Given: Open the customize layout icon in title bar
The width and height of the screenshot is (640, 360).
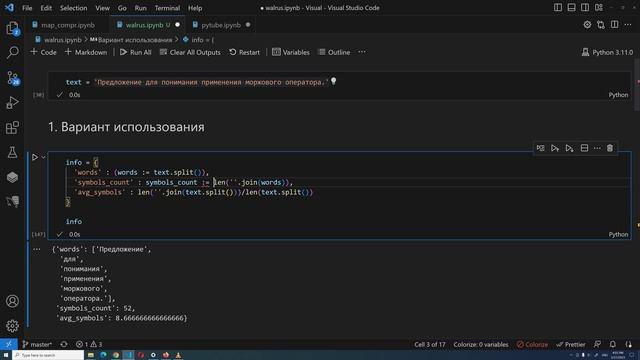Looking at the screenshot, I should click(599, 7).
